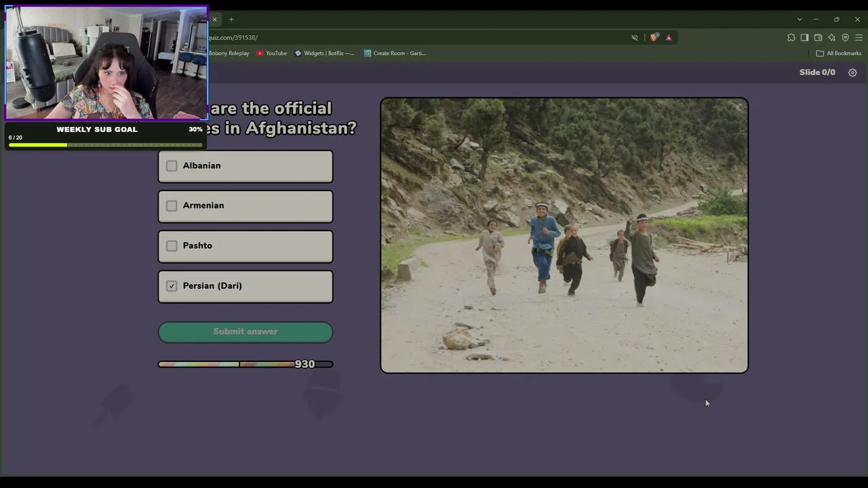This screenshot has width=868, height=488.
Task: Click the quiz question heading text
Action: pos(282,119)
